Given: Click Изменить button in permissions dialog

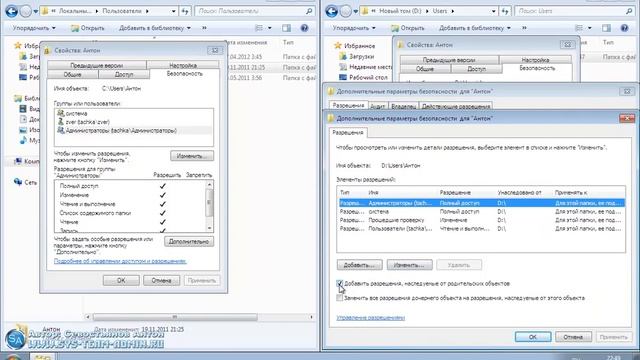Looking at the screenshot, I should point(409,265).
